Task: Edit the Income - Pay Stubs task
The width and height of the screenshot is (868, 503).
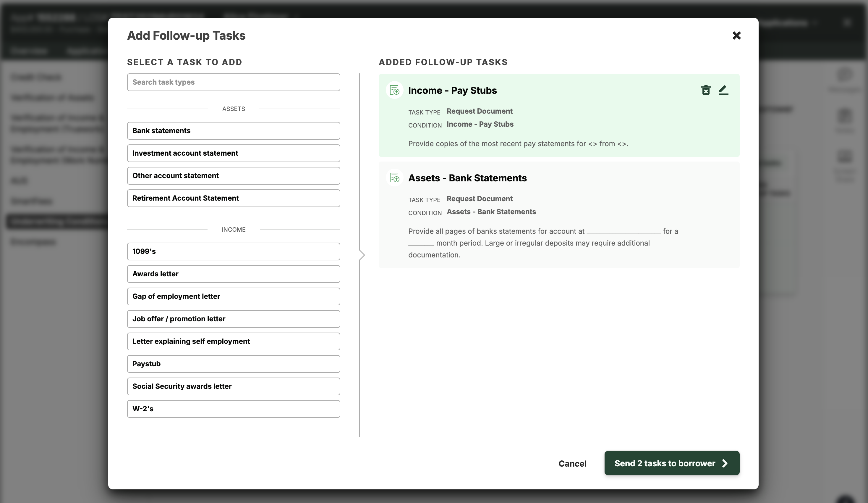Action: click(x=723, y=90)
